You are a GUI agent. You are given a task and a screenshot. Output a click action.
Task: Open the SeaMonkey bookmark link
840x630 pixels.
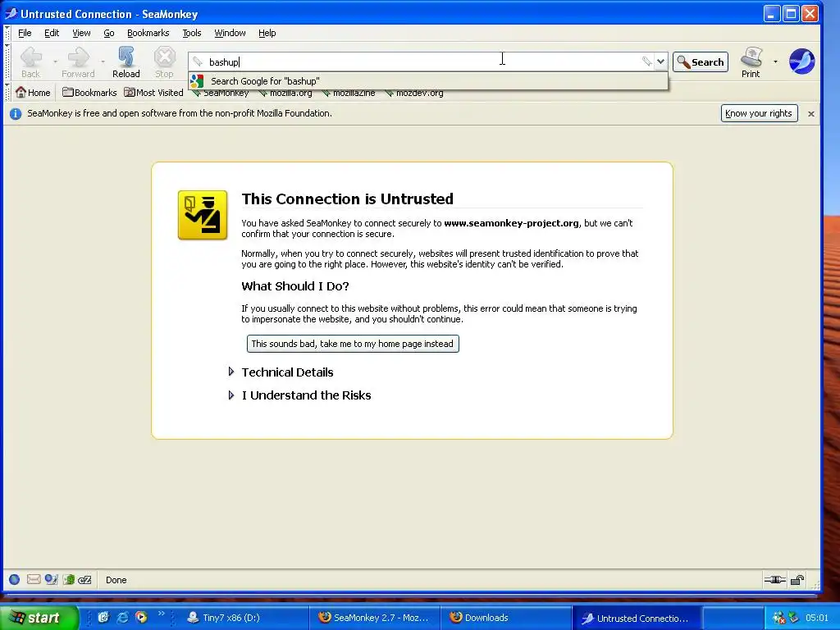point(221,94)
